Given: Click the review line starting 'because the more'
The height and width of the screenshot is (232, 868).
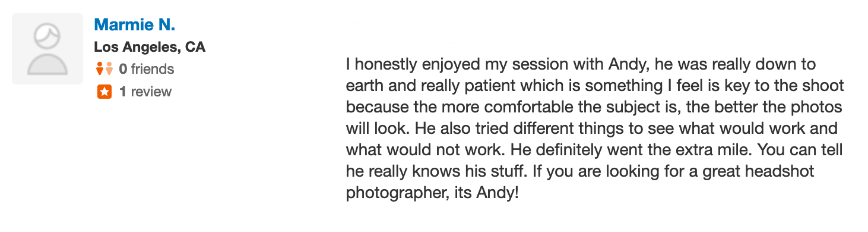Looking at the screenshot, I should pyautogui.click(x=594, y=107).
